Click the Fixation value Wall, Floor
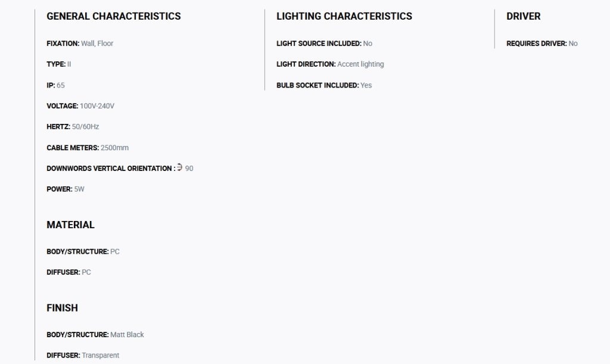The width and height of the screenshot is (610, 364). [97, 43]
